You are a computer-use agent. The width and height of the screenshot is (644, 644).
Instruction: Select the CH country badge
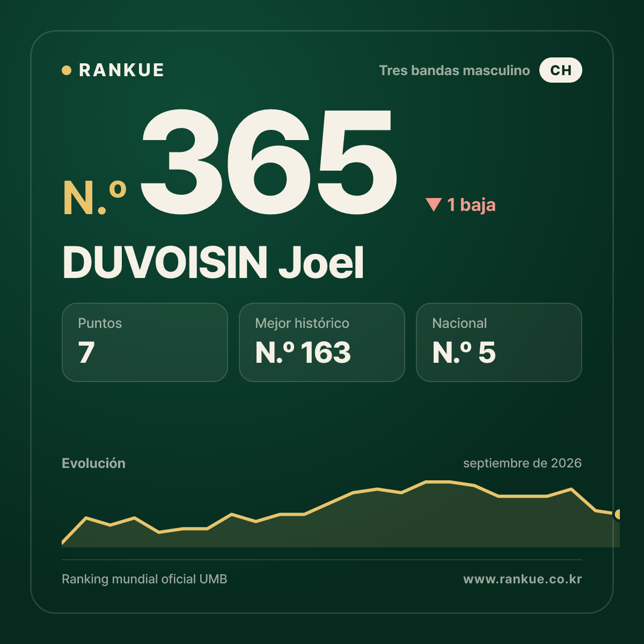coord(560,70)
